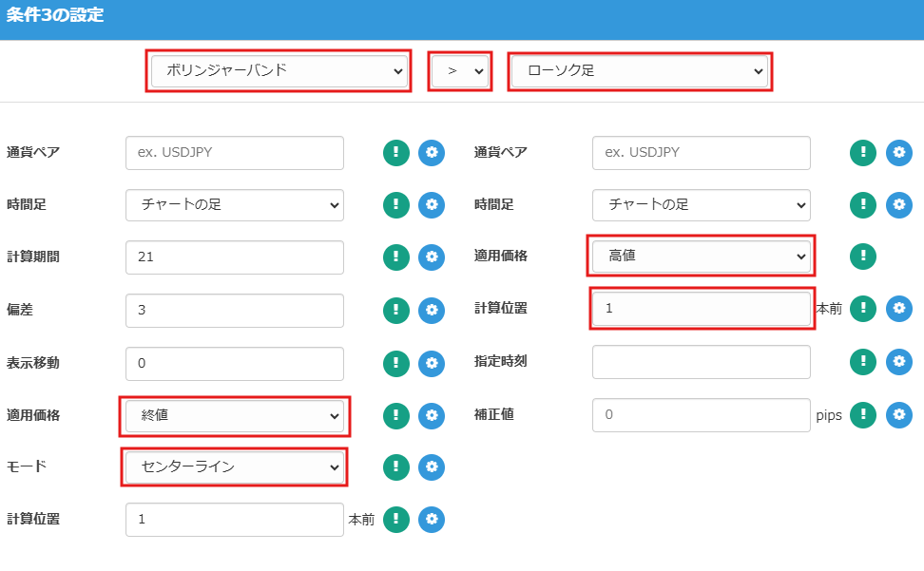Click the green info icon beside 偏差
Viewport: 924px width, 571px height.
[x=396, y=310]
